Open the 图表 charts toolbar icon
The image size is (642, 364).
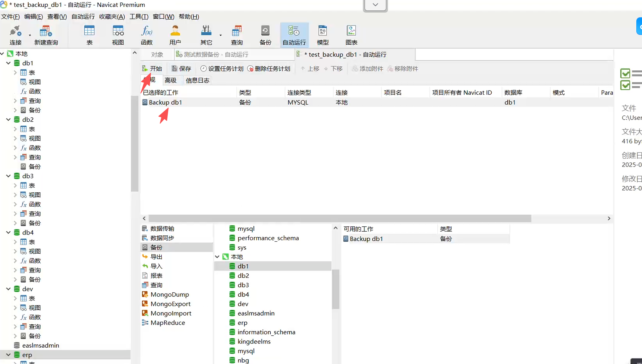[x=351, y=35]
